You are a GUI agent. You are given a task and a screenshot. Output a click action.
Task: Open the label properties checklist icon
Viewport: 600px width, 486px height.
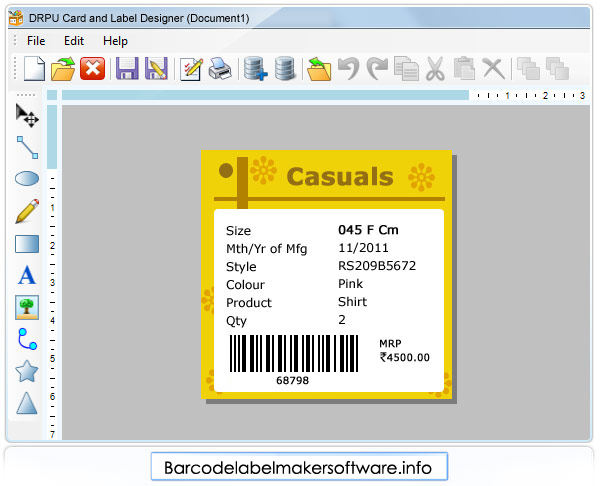(x=191, y=69)
